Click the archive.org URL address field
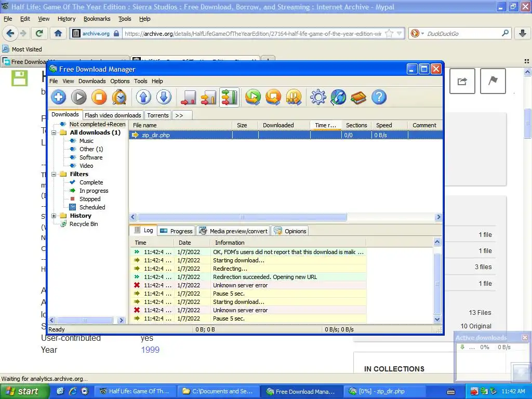 tap(253, 34)
